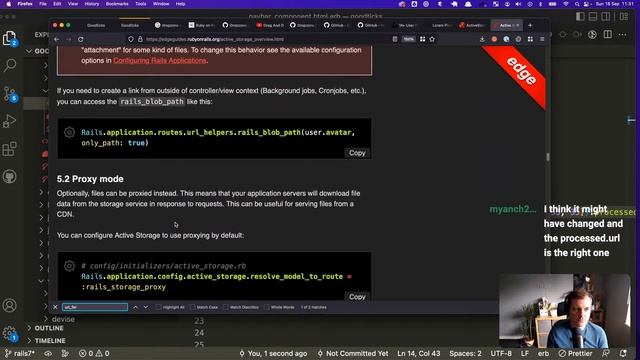Open the Firefox File menu
Viewport: 640px width, 360px height.
[x=42, y=4]
